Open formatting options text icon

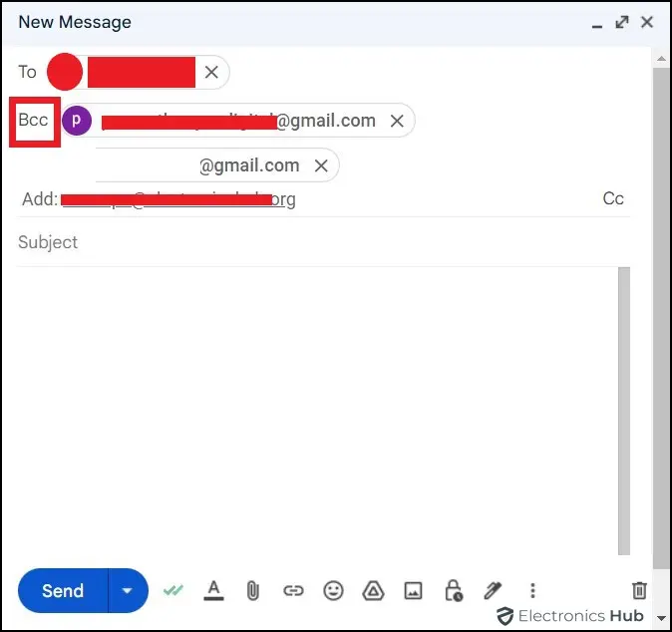click(x=213, y=590)
